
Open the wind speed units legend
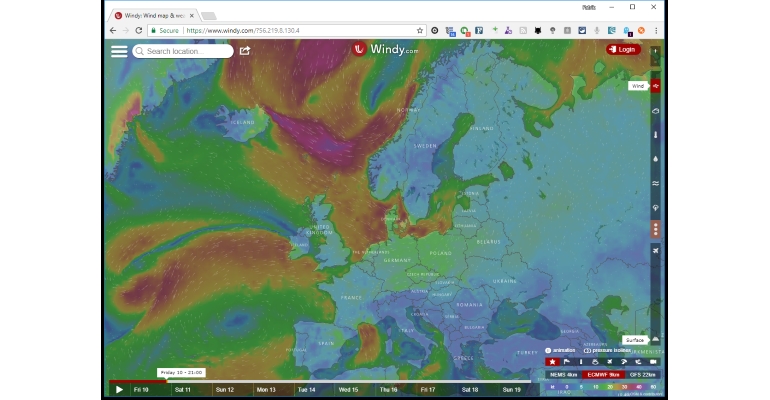click(x=604, y=387)
